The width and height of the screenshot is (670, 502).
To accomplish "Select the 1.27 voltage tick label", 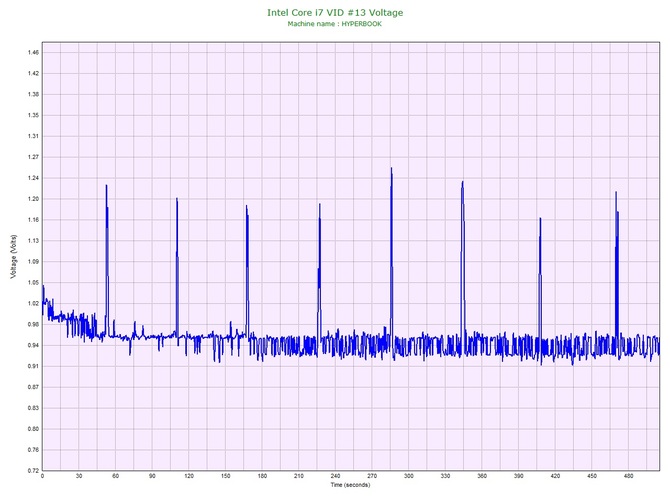I will point(33,157).
